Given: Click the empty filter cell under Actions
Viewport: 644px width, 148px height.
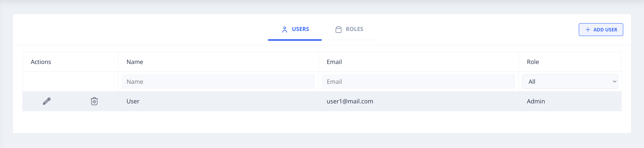Looking at the screenshot, I should click(x=70, y=82).
